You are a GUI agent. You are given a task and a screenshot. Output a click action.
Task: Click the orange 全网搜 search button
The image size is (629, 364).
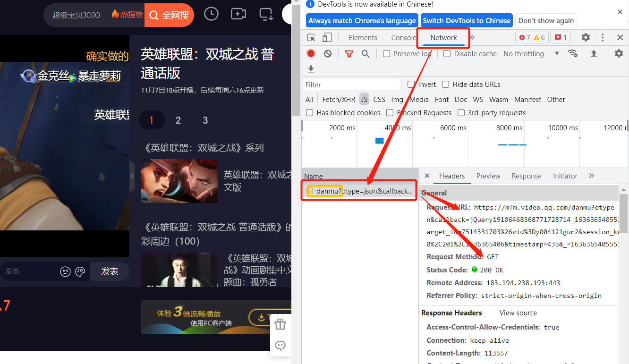point(169,15)
